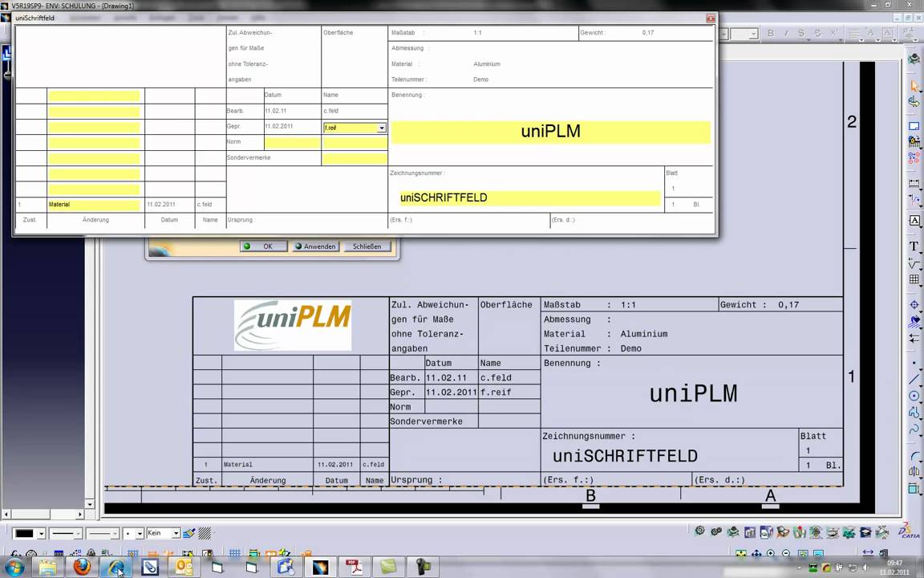Select the corner fillet tool
This screenshot has height=578, width=924.
(x=914, y=455)
